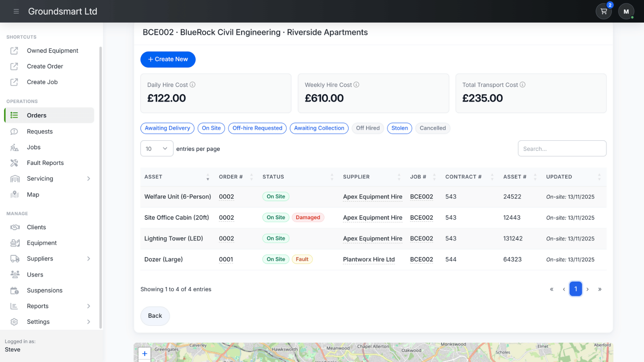Open the Orders section in the sidebar
The height and width of the screenshot is (362, 644).
click(36, 115)
